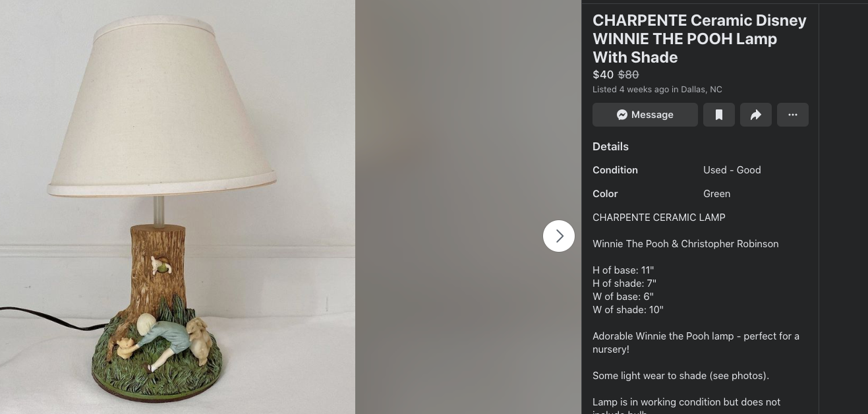The image size is (868, 414).
Task: Select the $40 current price
Action: (603, 74)
